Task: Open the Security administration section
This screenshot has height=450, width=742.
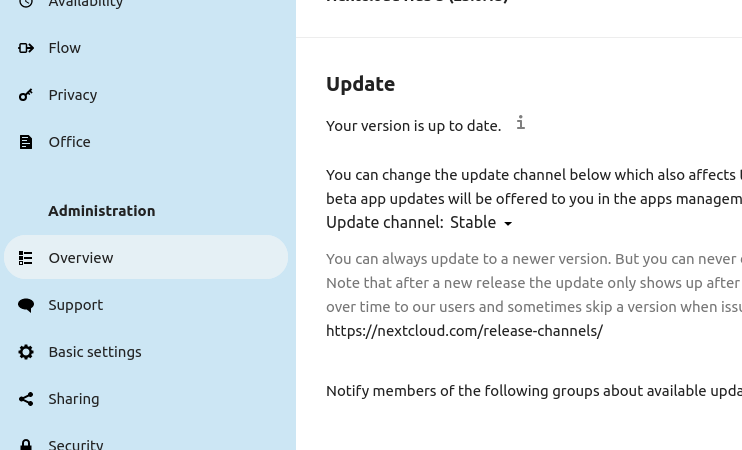Action: [x=76, y=444]
